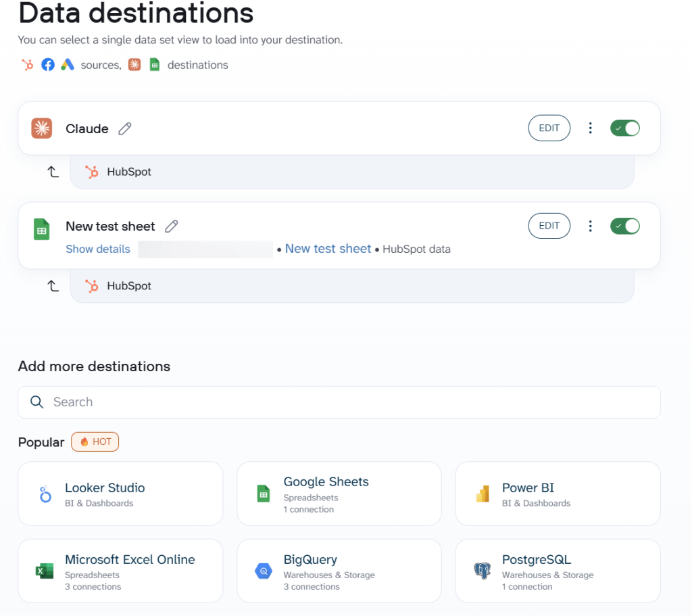692x616 pixels.
Task: Click the Google Sheets icon on New test sheet card
Action: 42,229
